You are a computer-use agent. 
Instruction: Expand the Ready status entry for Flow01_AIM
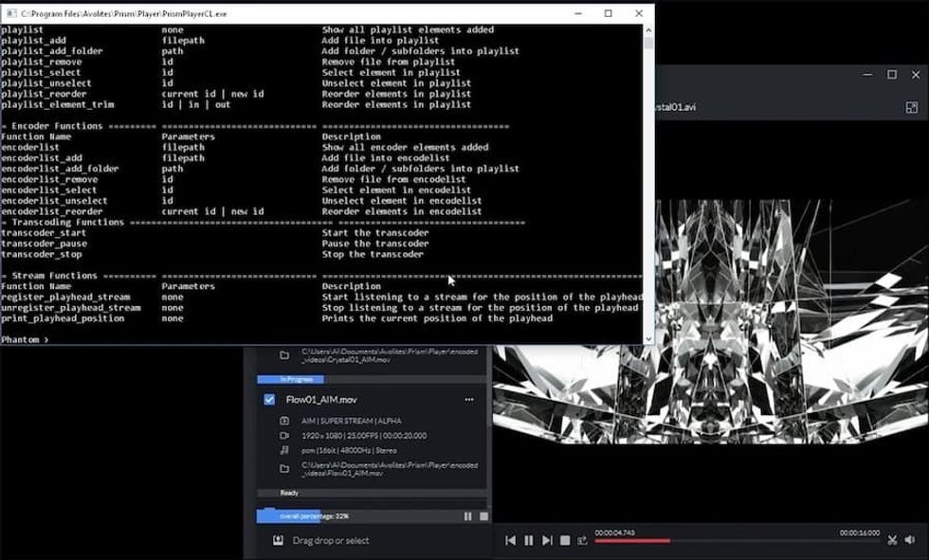click(x=291, y=492)
